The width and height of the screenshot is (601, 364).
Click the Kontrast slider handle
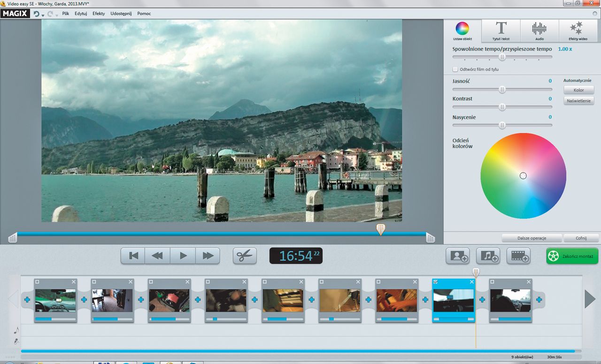coord(502,107)
